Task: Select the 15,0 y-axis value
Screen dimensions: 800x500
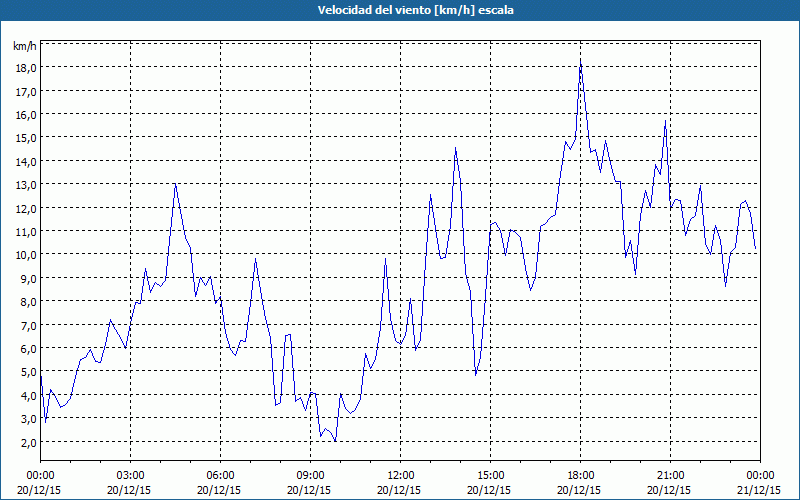Action: 27,138
